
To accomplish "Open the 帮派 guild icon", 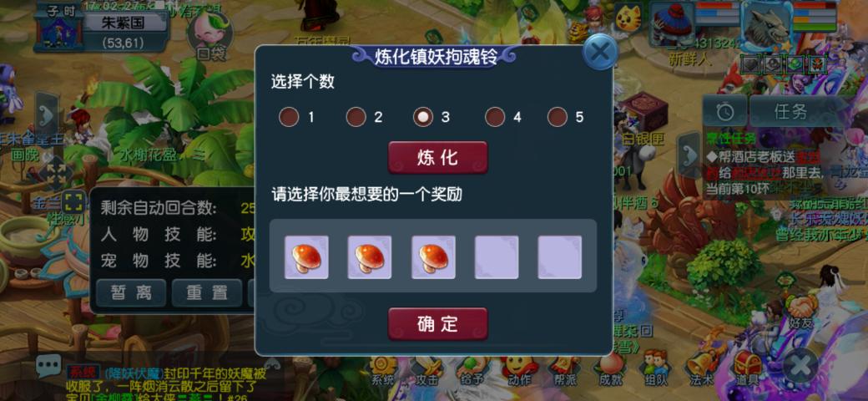I will [x=563, y=371].
